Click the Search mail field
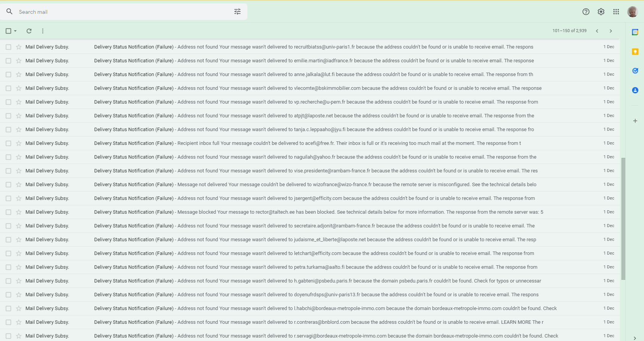The image size is (644, 341). (124, 12)
